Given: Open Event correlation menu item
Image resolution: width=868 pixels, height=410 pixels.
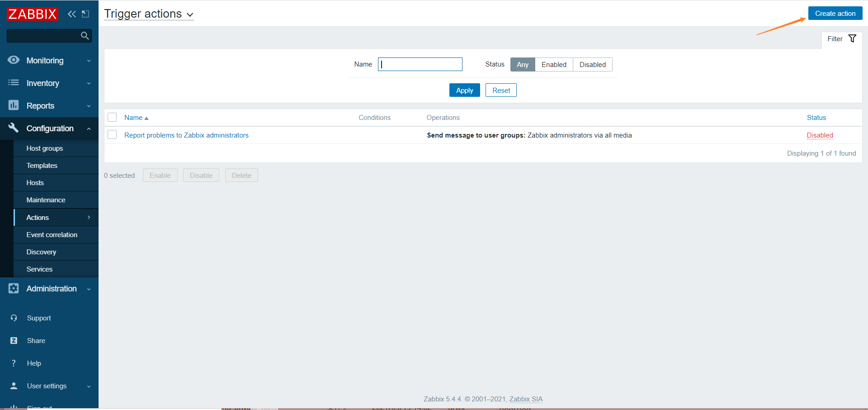Looking at the screenshot, I should (56, 235).
